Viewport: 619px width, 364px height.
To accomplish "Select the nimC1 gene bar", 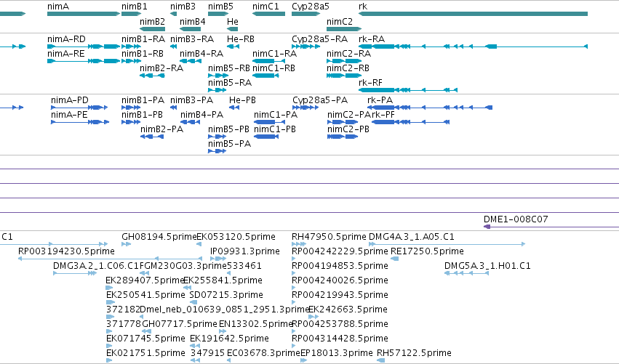I will pos(269,14).
